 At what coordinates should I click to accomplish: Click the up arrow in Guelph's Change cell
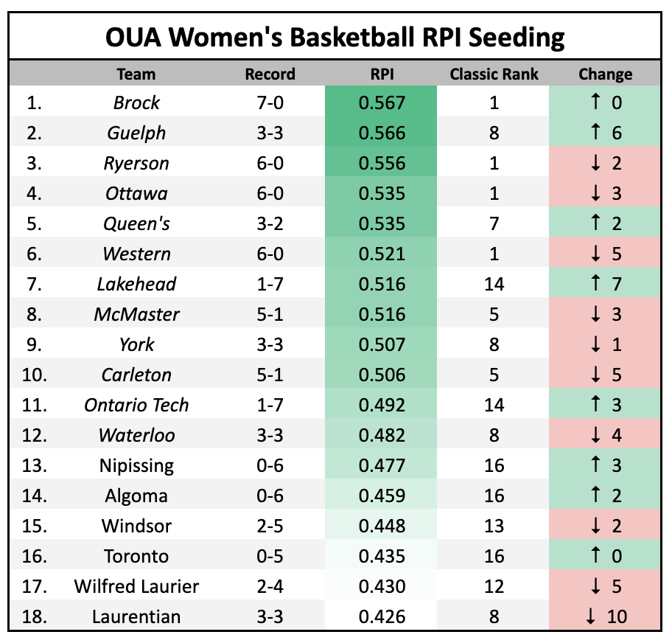[x=595, y=133]
